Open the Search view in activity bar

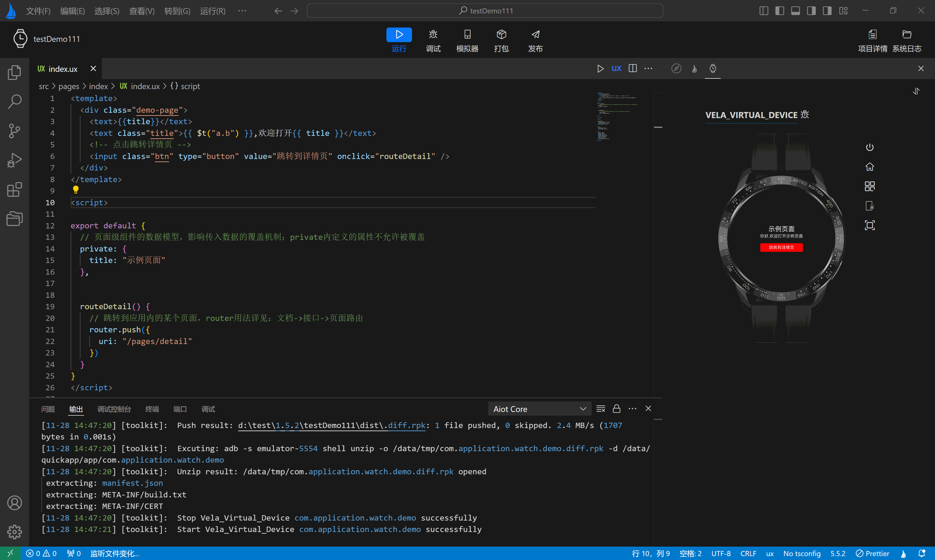(14, 101)
